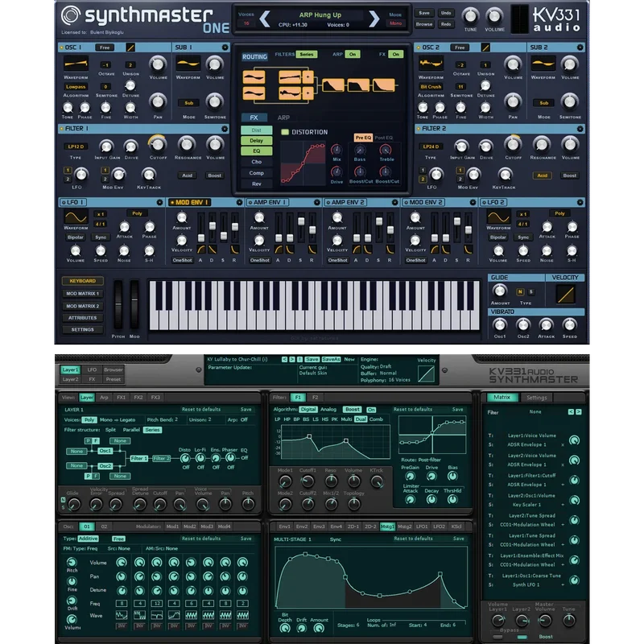Click Osc1 block in Layer 1 routing diagram
Viewport: 644px width, 644px height.
[105, 451]
